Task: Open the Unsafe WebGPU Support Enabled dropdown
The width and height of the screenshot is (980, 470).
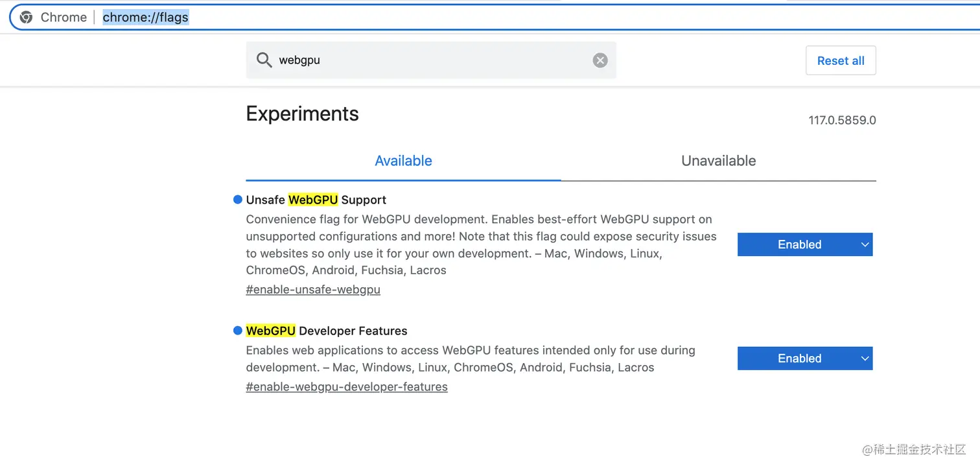Action: 805,244
